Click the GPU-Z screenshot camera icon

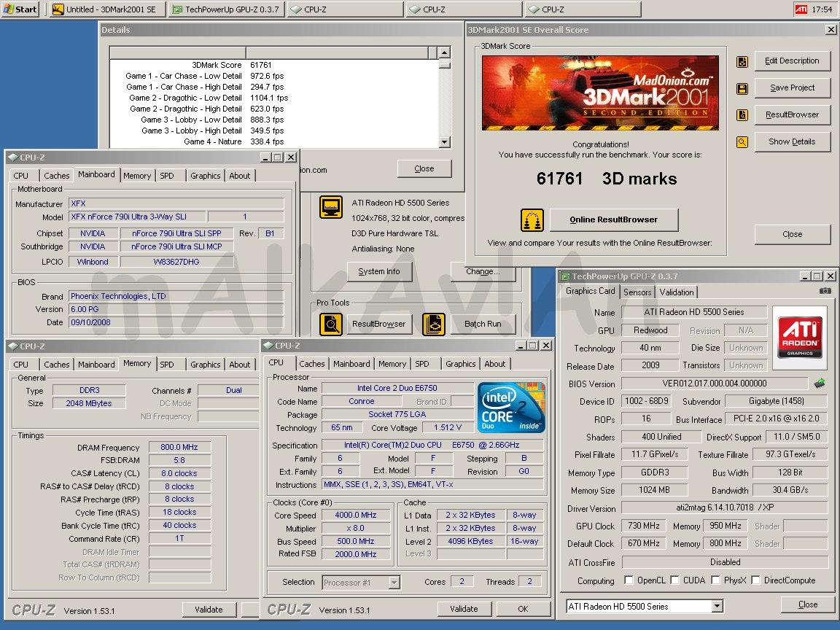click(825, 291)
